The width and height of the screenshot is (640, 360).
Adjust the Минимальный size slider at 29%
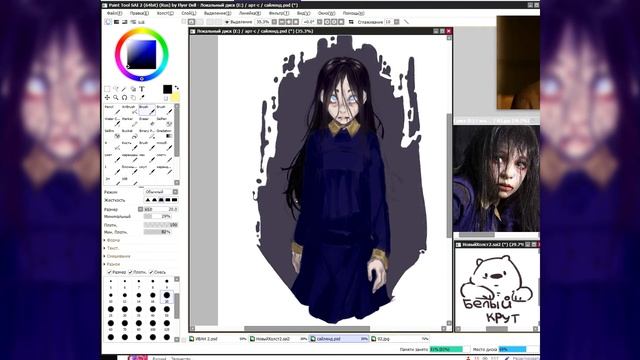[158, 216]
